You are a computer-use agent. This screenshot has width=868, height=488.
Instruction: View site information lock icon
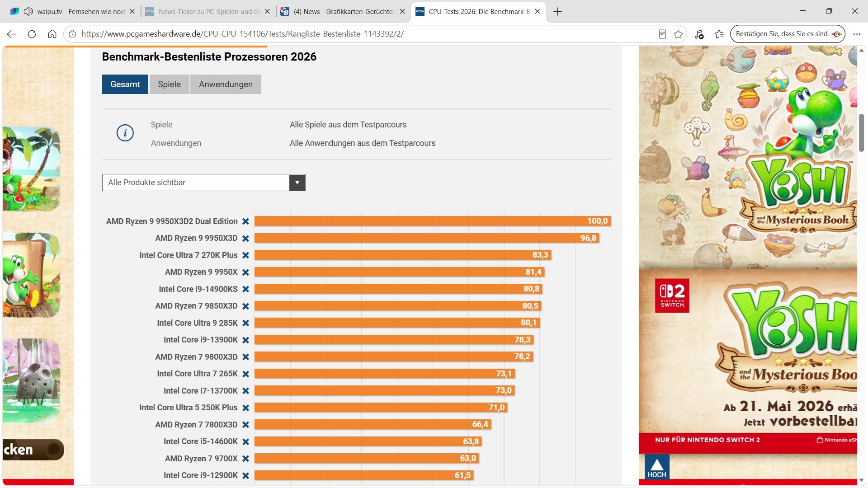click(x=72, y=34)
